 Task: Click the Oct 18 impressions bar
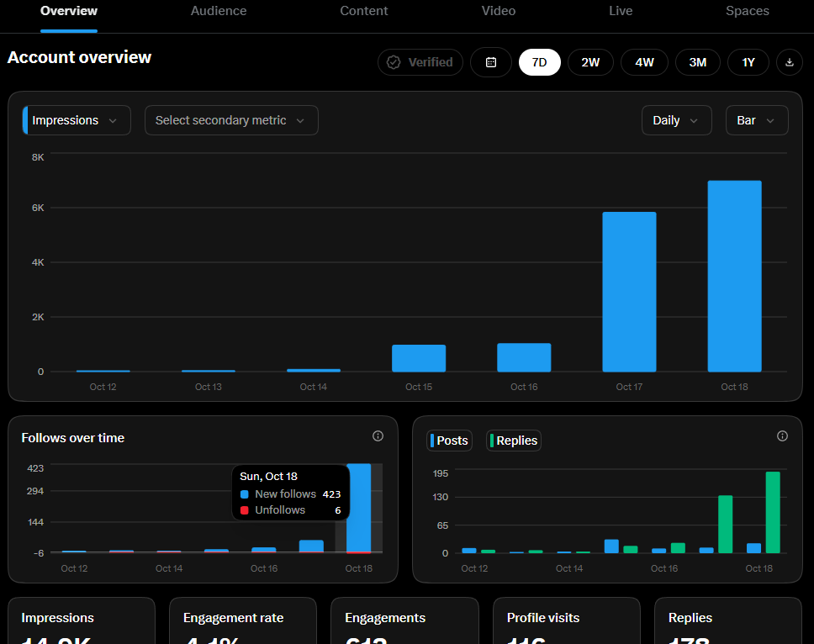coord(735,276)
